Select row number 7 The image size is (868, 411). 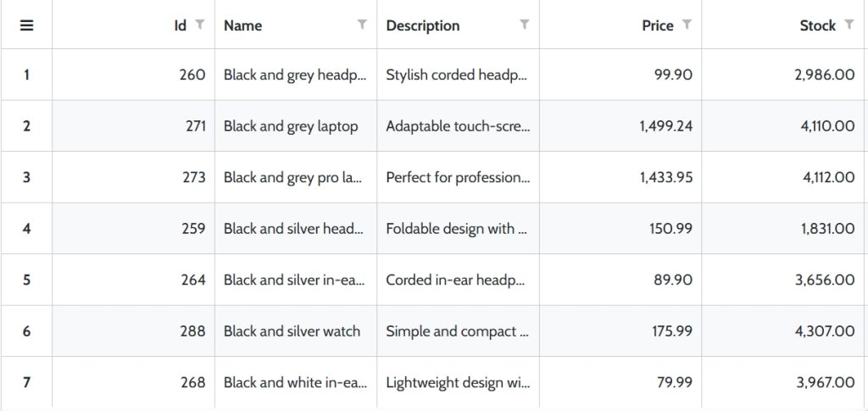tap(26, 382)
